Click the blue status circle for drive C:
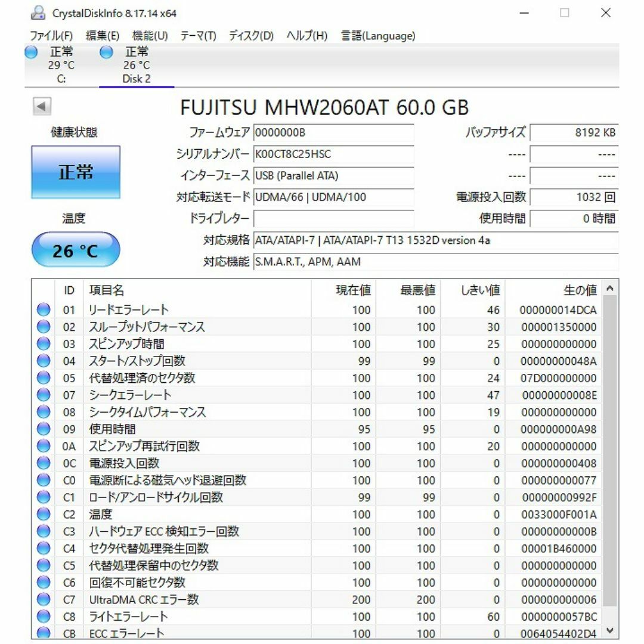 (31, 52)
